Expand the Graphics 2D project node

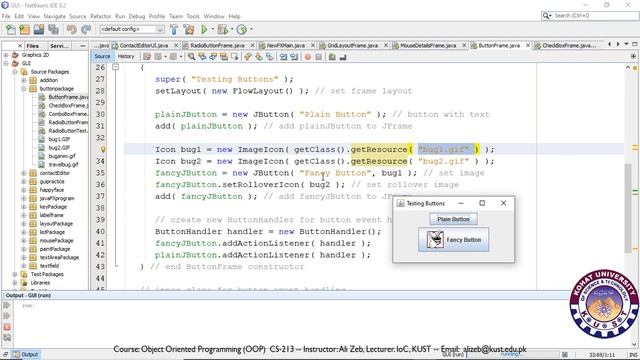pos(6,55)
